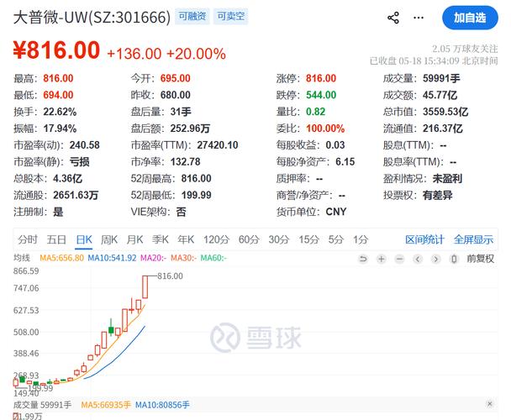The width and height of the screenshot is (511, 420).
Task: Select the 年K chart tab
Action: (186, 239)
